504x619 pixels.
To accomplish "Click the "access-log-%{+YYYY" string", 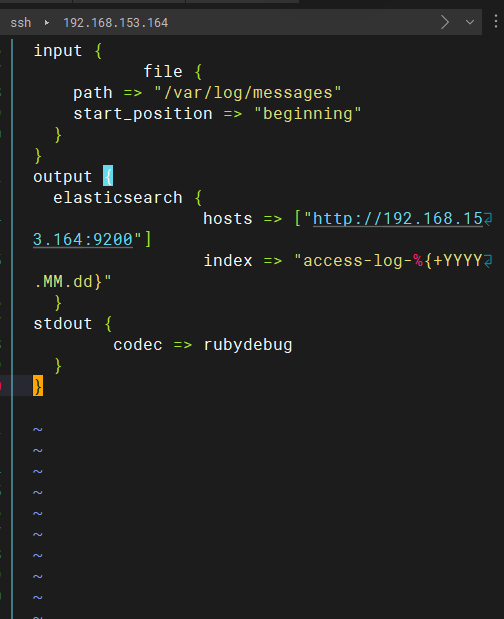I will [388, 261].
